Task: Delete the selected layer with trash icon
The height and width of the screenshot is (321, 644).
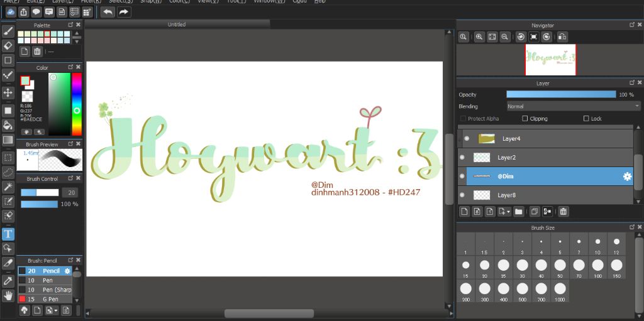Action: pyautogui.click(x=563, y=212)
